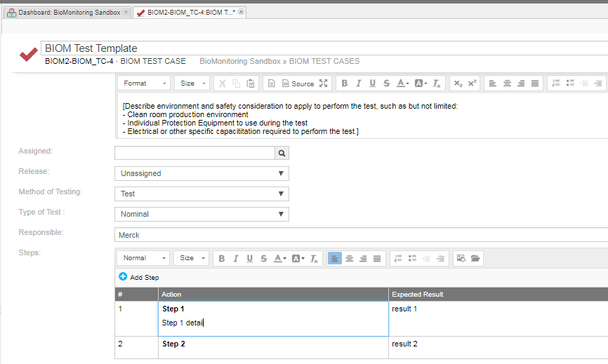Switch description editor to Source view
Viewport: 608px width, 364px height.
click(x=298, y=83)
